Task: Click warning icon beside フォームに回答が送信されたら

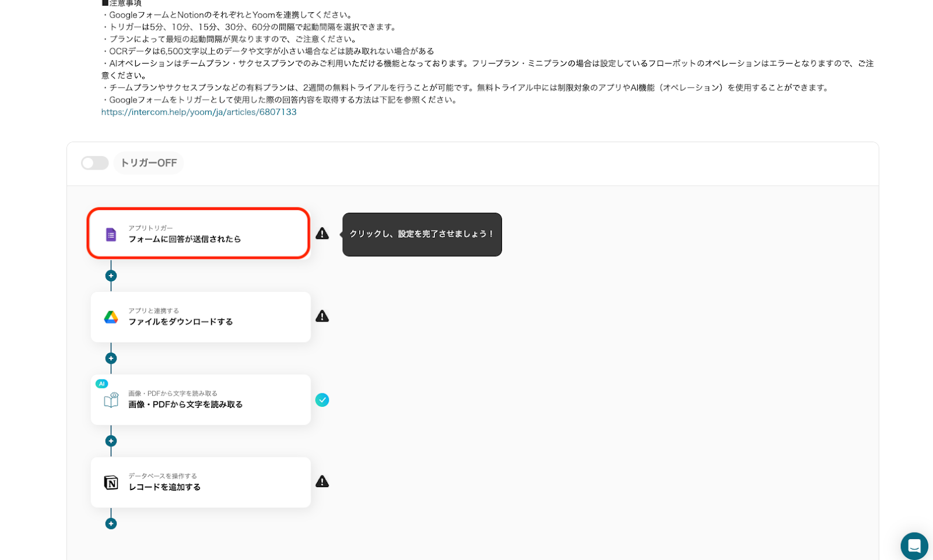Action: (322, 234)
